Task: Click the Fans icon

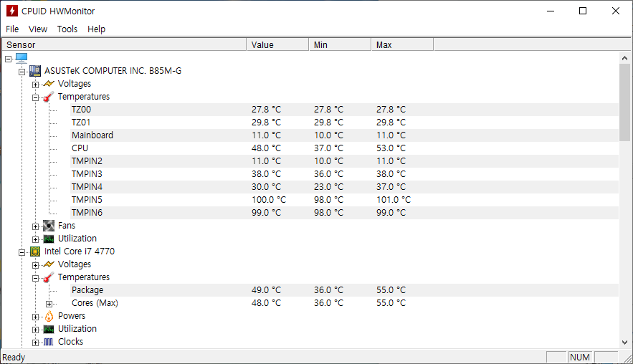Action: (x=49, y=226)
